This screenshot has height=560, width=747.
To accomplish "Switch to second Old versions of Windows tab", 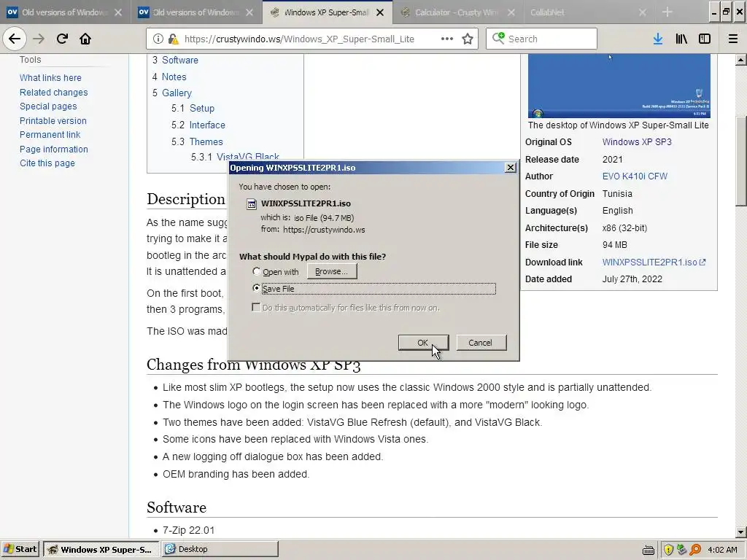I will [196, 12].
